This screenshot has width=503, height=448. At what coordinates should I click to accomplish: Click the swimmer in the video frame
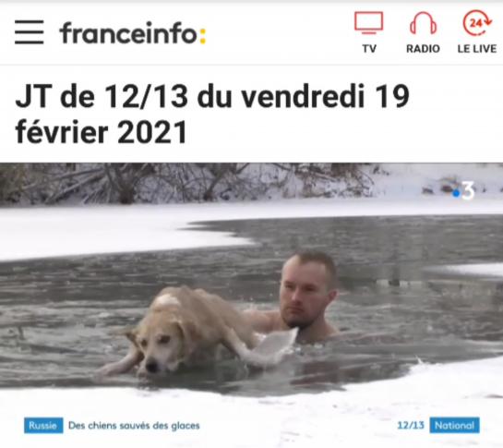305,294
